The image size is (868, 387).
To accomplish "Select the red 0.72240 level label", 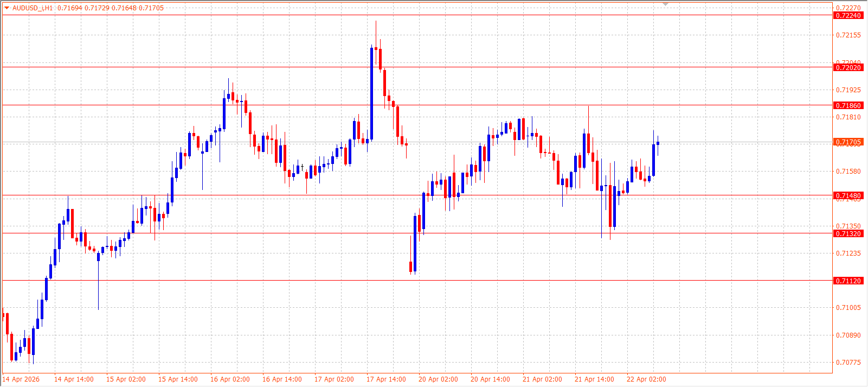I will (x=848, y=15).
